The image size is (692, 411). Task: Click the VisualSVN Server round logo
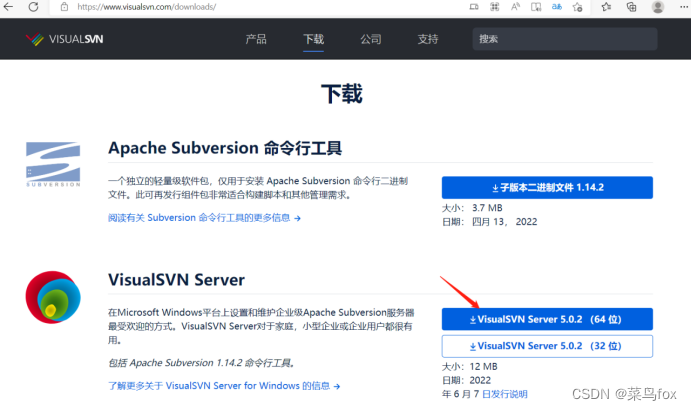(53, 297)
